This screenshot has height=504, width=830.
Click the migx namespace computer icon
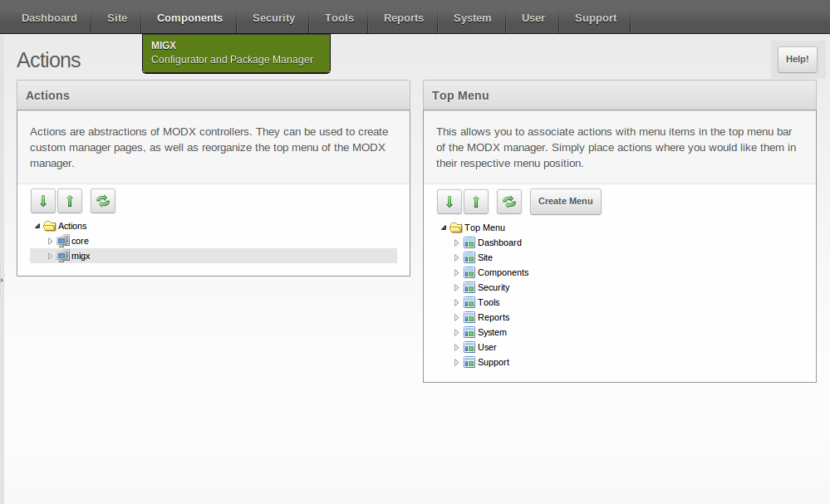pos(63,256)
